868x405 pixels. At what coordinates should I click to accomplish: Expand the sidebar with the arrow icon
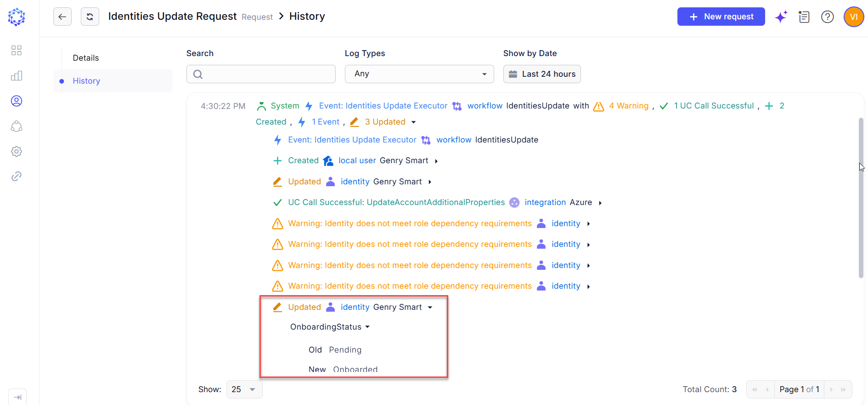17,397
